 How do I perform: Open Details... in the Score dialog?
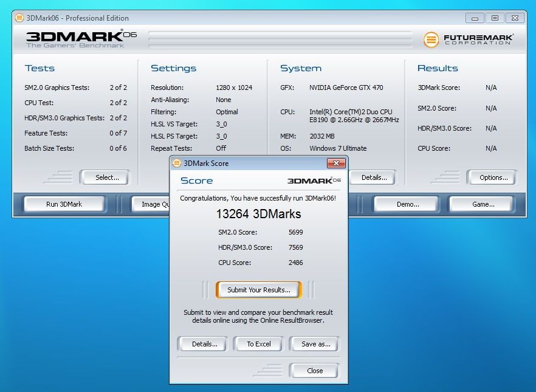click(x=202, y=344)
